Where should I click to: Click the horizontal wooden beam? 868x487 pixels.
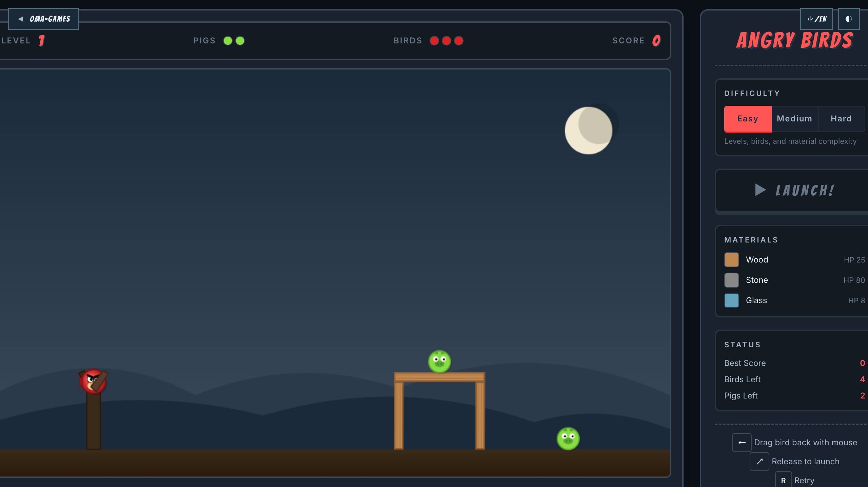(439, 377)
